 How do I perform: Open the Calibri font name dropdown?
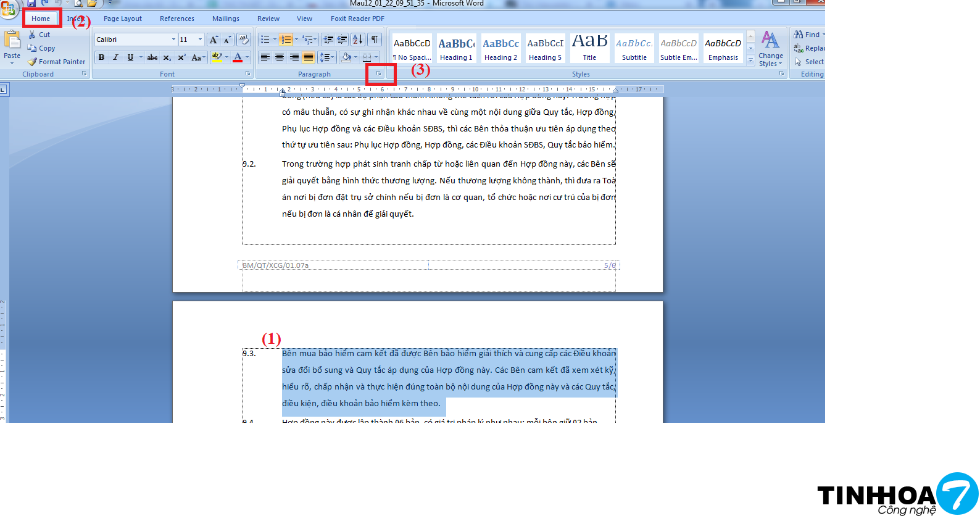pos(173,40)
